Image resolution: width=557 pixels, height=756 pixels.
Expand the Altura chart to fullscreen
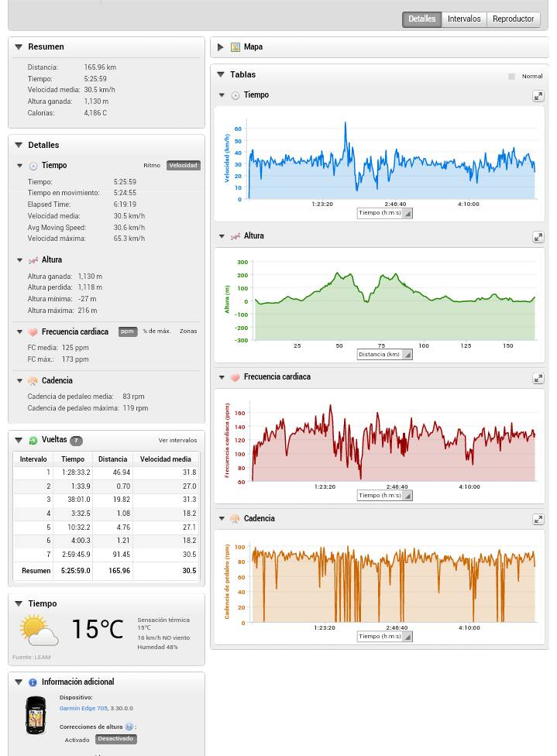(538, 237)
